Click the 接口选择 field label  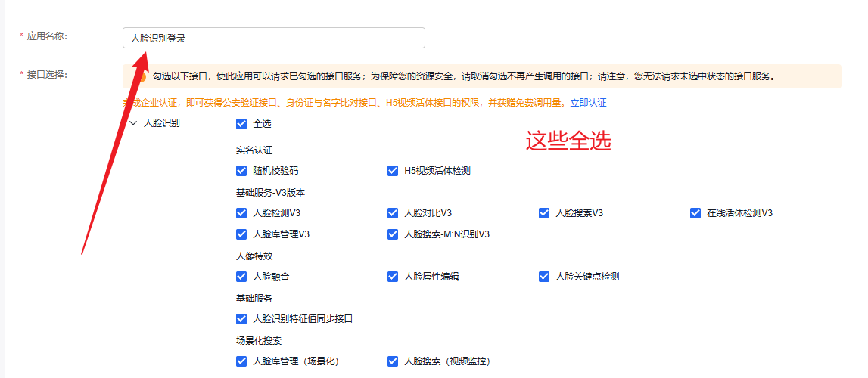coord(47,74)
